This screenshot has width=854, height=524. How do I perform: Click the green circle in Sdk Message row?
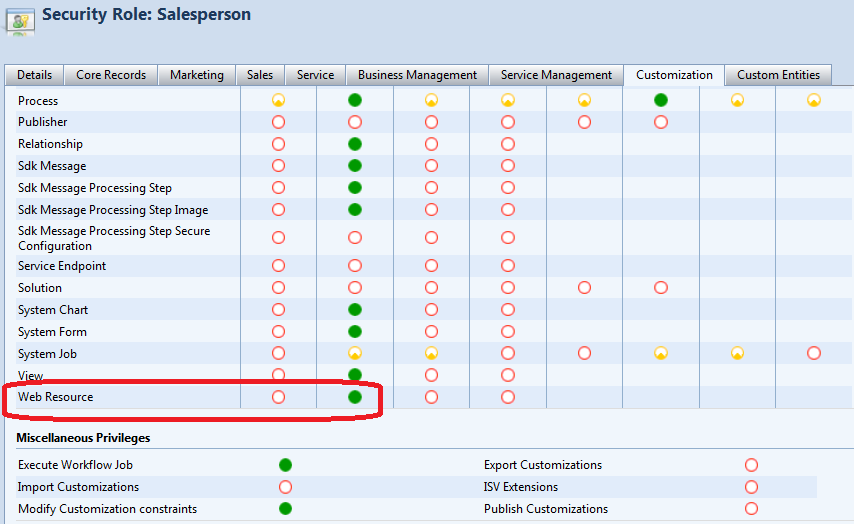[x=355, y=166]
